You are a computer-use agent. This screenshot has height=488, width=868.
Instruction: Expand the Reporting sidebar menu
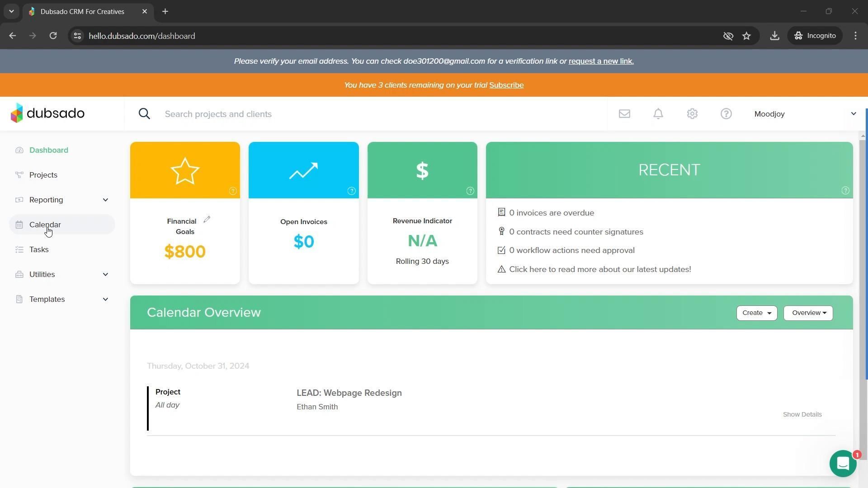coord(105,200)
